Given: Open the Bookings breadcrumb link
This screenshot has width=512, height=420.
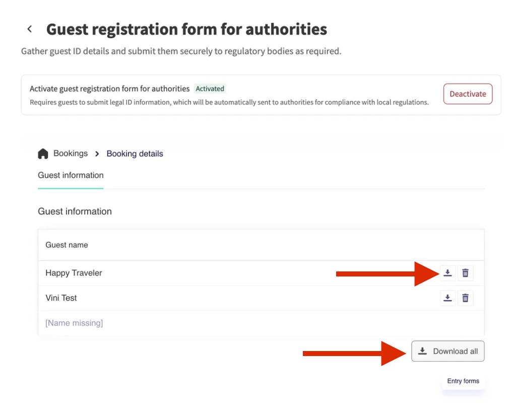Looking at the screenshot, I should (71, 154).
